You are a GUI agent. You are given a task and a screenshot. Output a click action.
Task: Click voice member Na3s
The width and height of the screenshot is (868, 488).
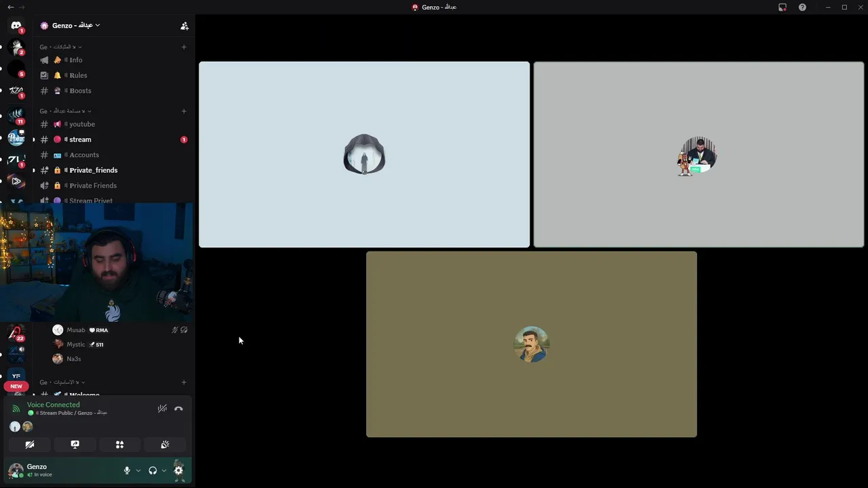(119, 359)
